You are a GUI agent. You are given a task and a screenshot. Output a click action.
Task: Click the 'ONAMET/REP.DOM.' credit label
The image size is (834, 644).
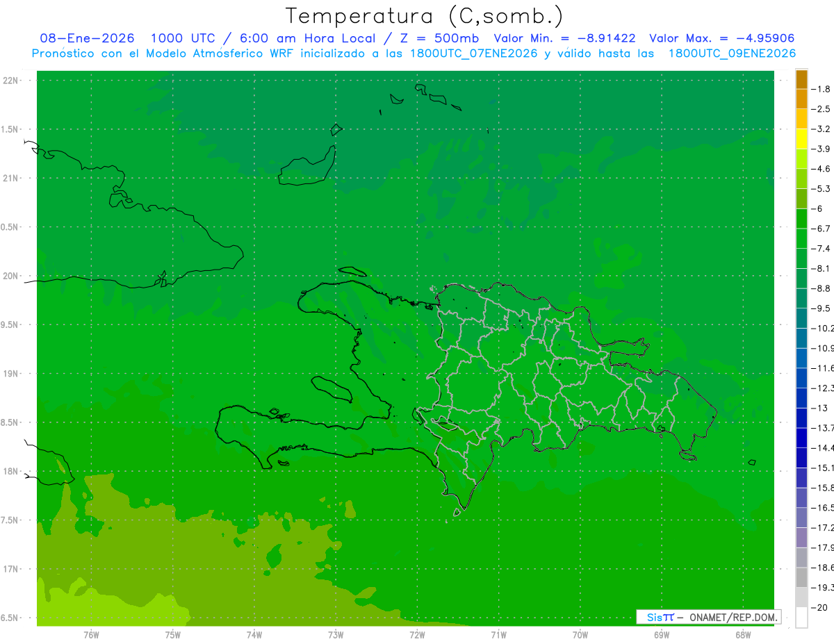point(733,617)
